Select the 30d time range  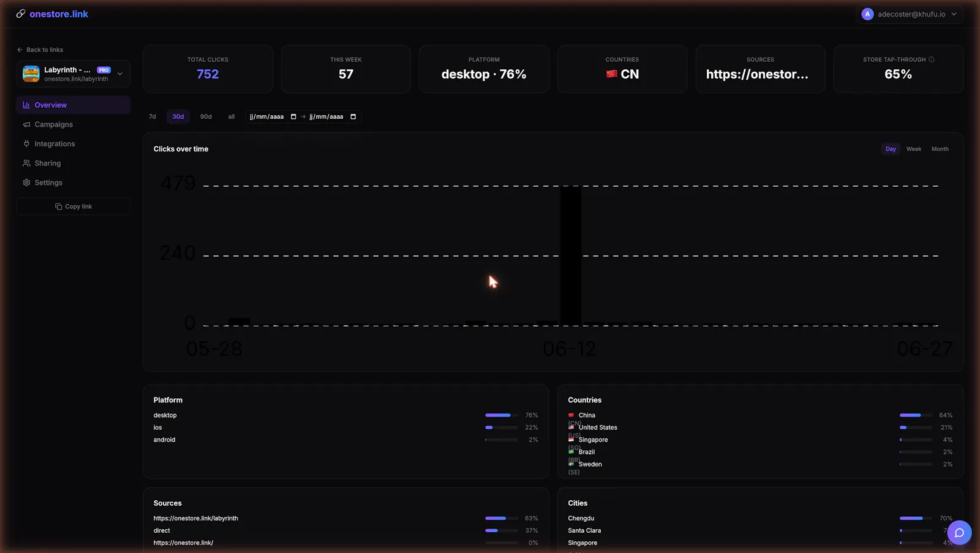(x=178, y=116)
